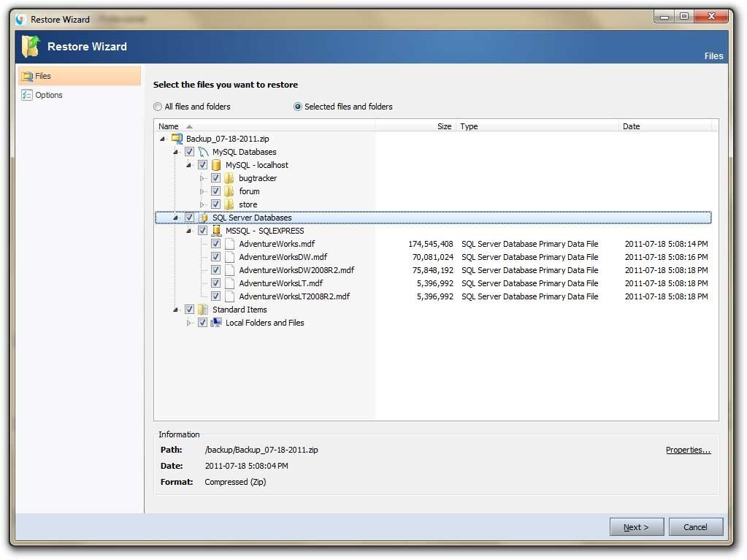The image size is (747, 560).
Task: Select the All files and folders option
Action: (x=158, y=106)
